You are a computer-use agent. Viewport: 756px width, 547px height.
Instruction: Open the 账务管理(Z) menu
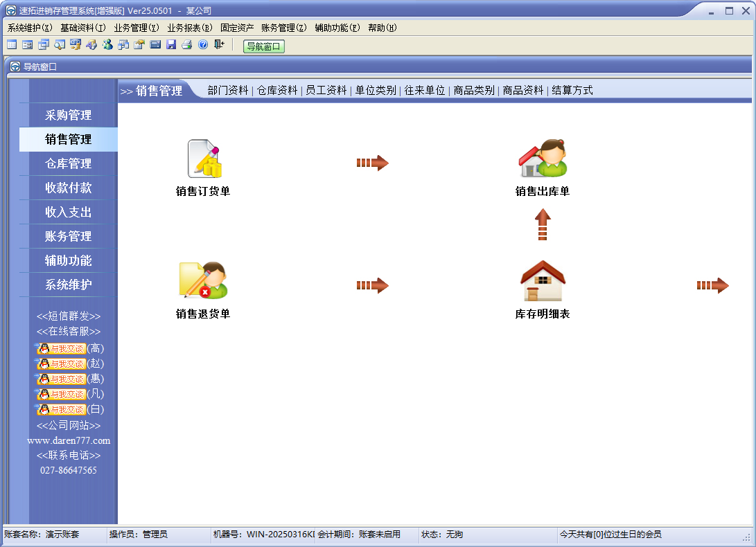[x=284, y=28]
